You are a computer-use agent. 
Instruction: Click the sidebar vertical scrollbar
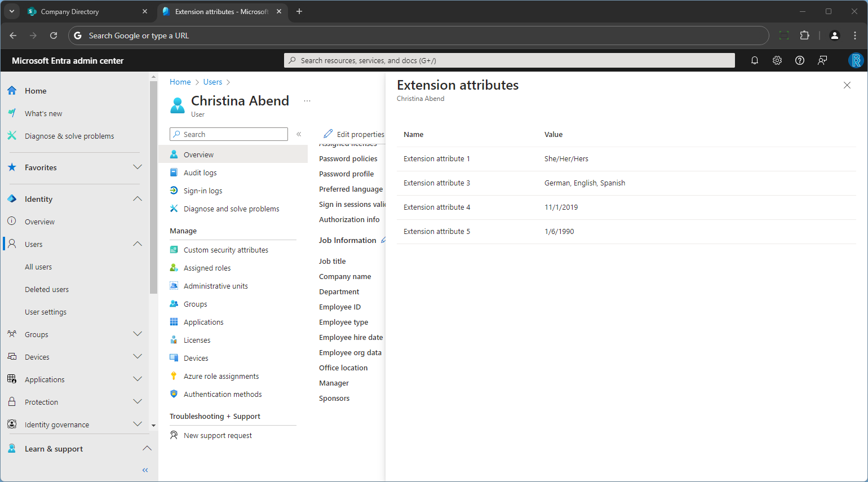click(153, 186)
